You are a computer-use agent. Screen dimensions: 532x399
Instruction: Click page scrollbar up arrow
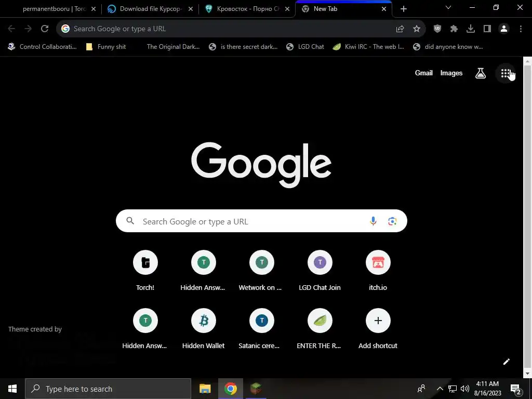pyautogui.click(x=527, y=61)
